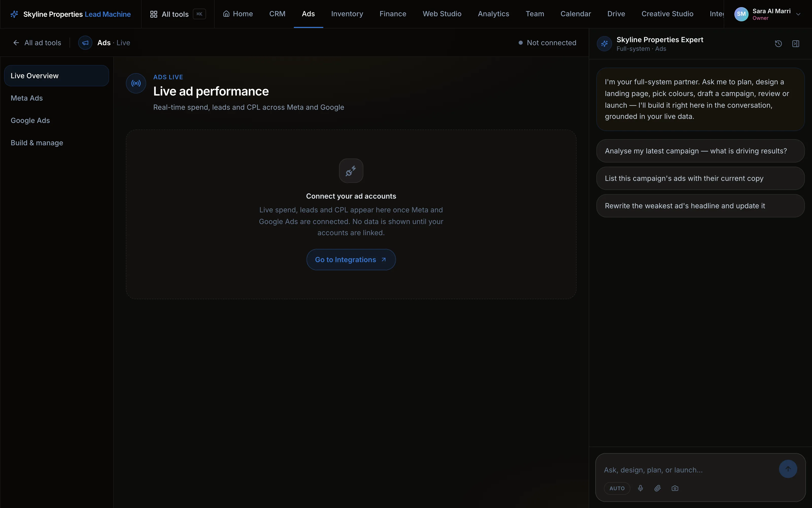The image size is (812, 508).
Task: Go to the Analytics tab
Action: [x=493, y=14]
